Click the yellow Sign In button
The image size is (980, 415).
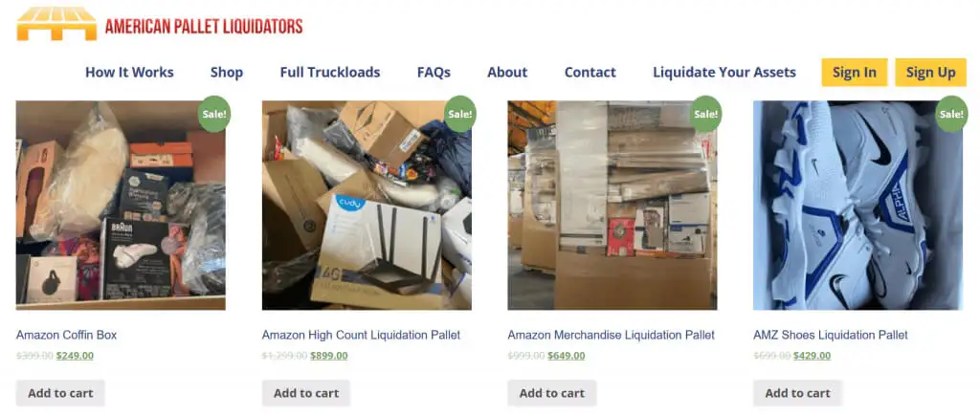click(855, 73)
